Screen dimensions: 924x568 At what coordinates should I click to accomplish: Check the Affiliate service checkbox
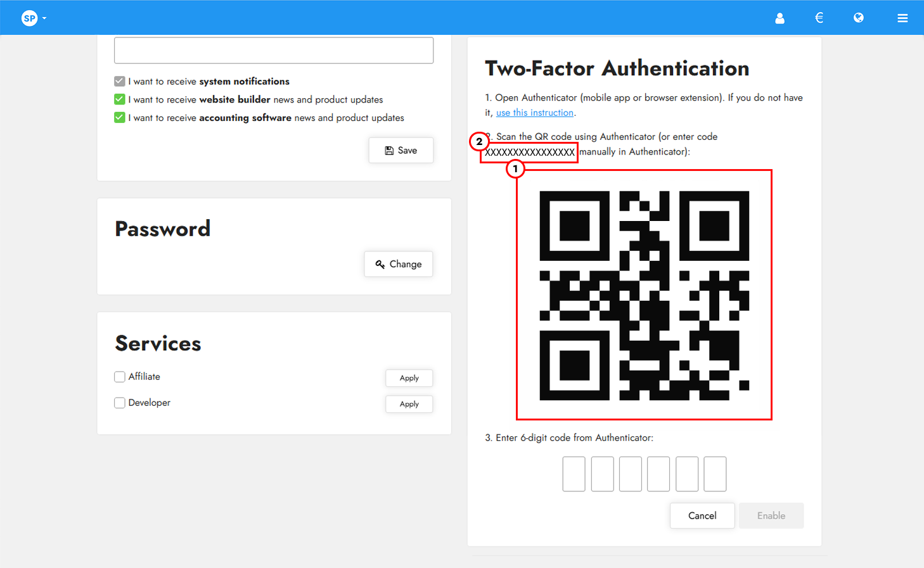pos(119,376)
